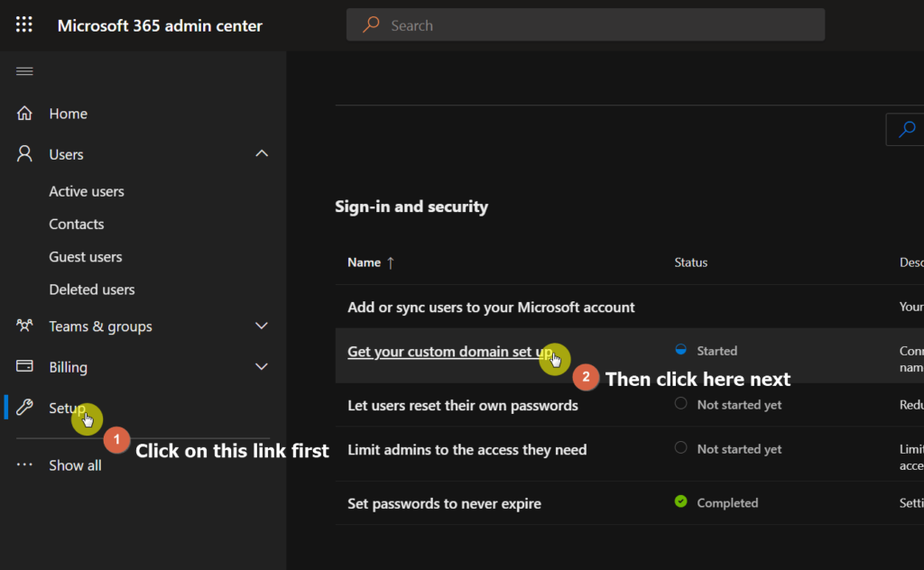The width and height of the screenshot is (924, 570).
Task: Click status circle for reset passwords row
Action: (680, 403)
